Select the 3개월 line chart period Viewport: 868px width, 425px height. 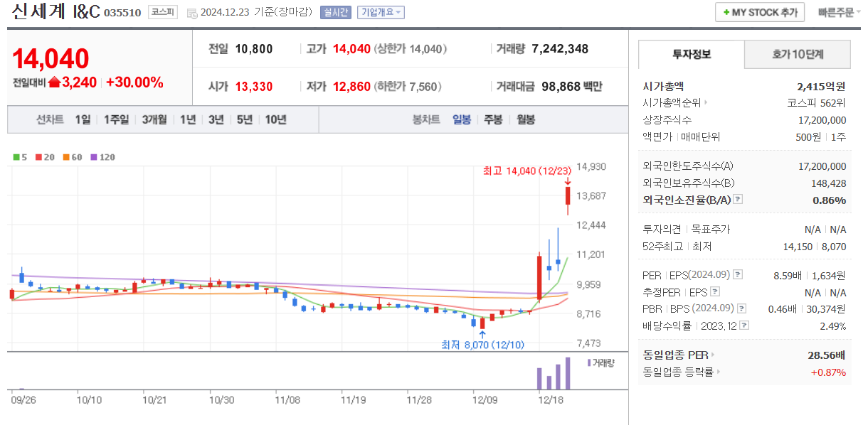tap(154, 119)
